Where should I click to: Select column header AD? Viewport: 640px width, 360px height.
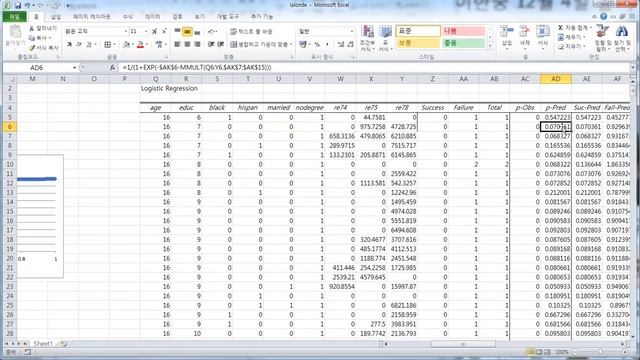pos(556,79)
